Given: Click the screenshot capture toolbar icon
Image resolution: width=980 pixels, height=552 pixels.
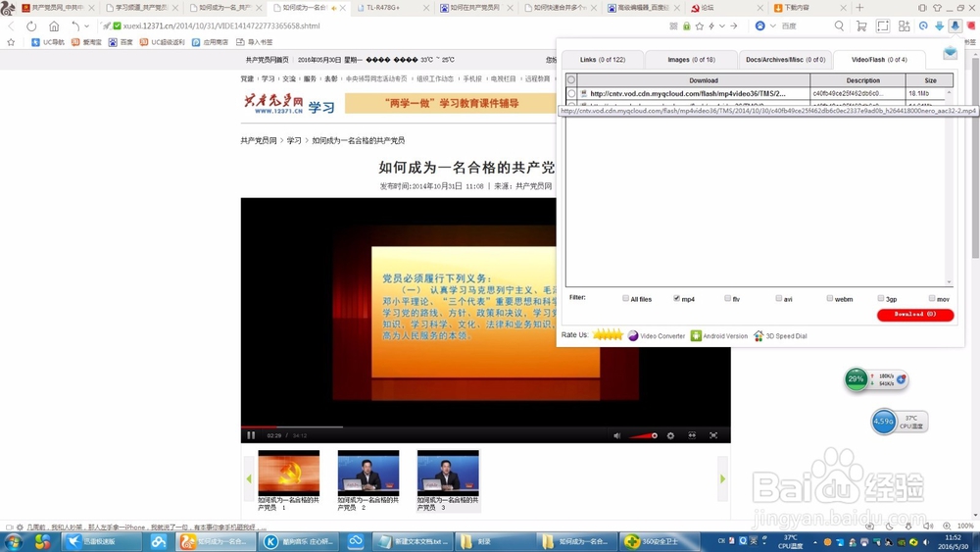Looking at the screenshot, I should [x=883, y=26].
